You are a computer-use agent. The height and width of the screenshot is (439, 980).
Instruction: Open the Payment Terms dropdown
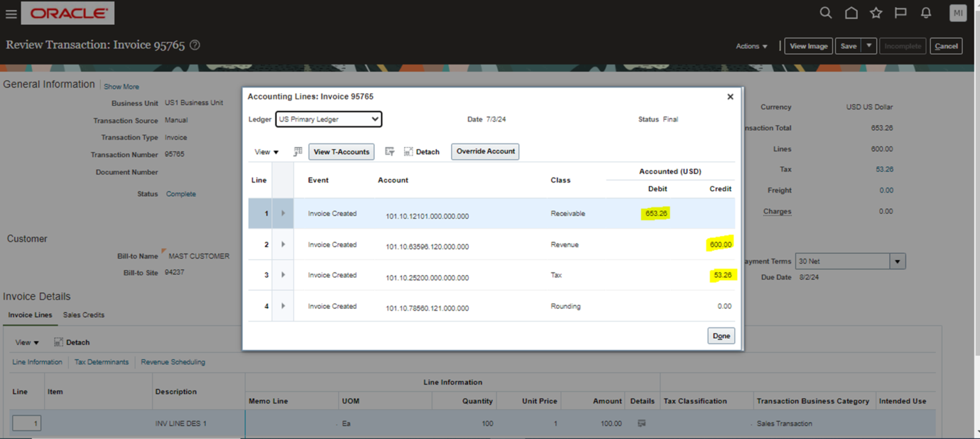pyautogui.click(x=896, y=260)
